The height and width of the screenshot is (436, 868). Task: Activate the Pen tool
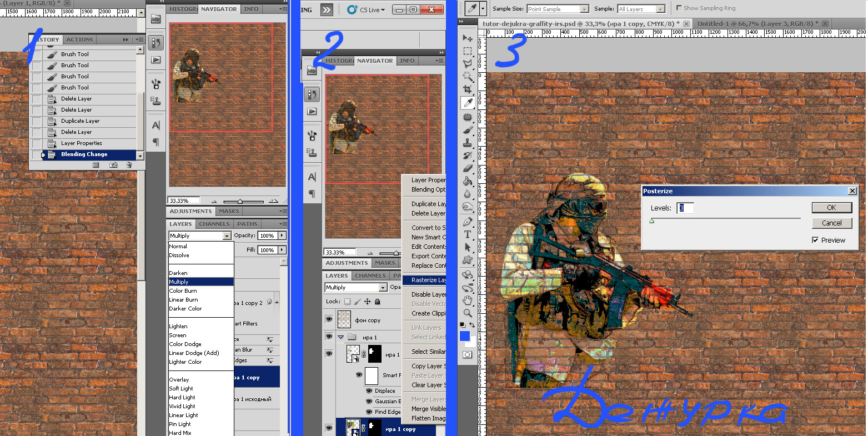point(468,221)
